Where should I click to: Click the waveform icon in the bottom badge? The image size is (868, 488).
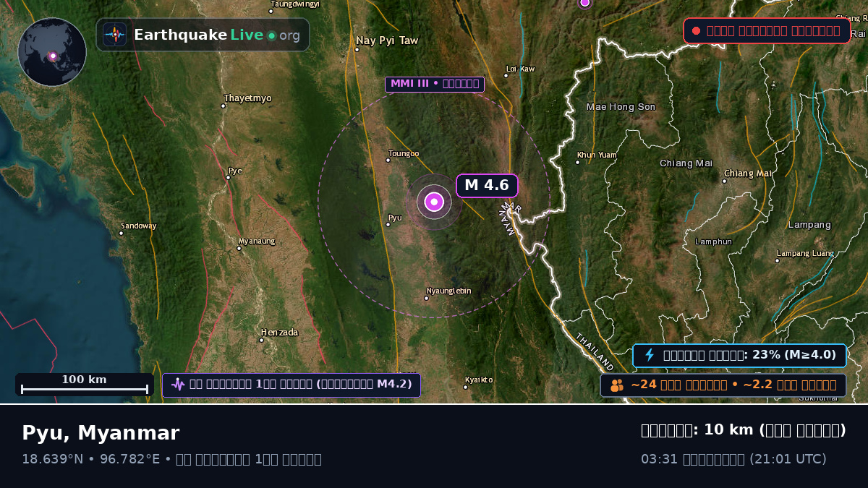coord(178,385)
